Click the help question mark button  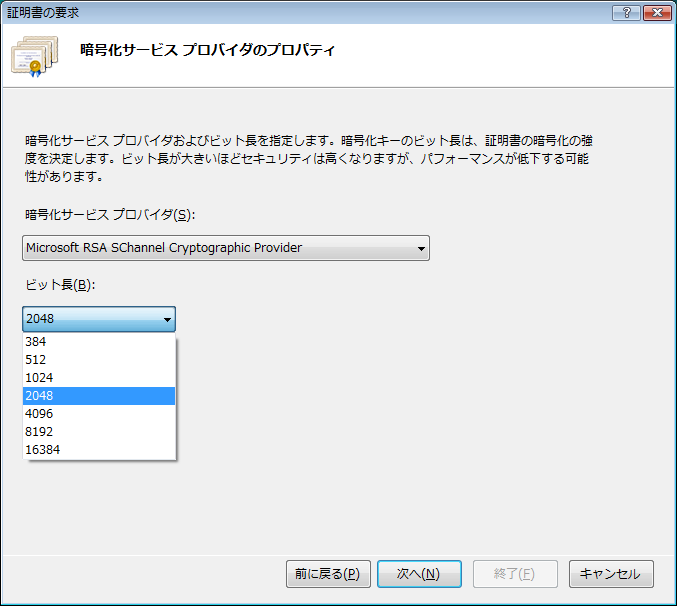click(x=626, y=12)
